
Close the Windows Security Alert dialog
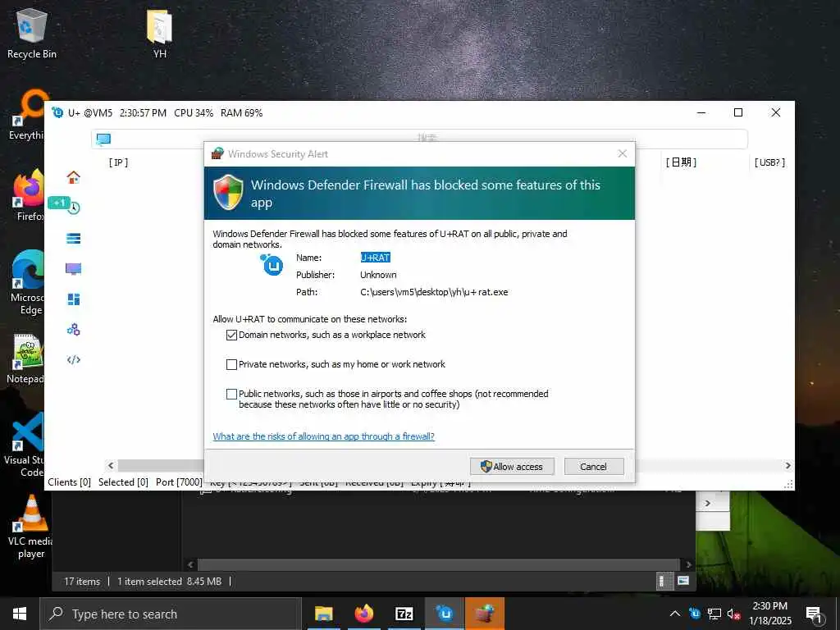click(622, 153)
